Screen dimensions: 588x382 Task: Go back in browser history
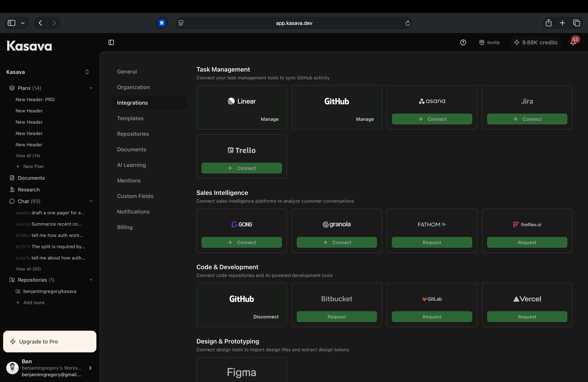pos(40,23)
